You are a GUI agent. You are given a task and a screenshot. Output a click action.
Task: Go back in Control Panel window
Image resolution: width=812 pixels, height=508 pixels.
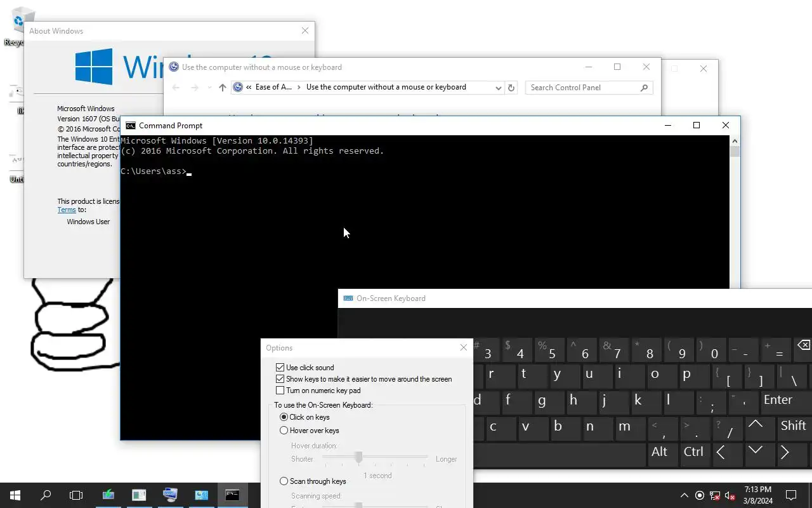click(x=176, y=88)
